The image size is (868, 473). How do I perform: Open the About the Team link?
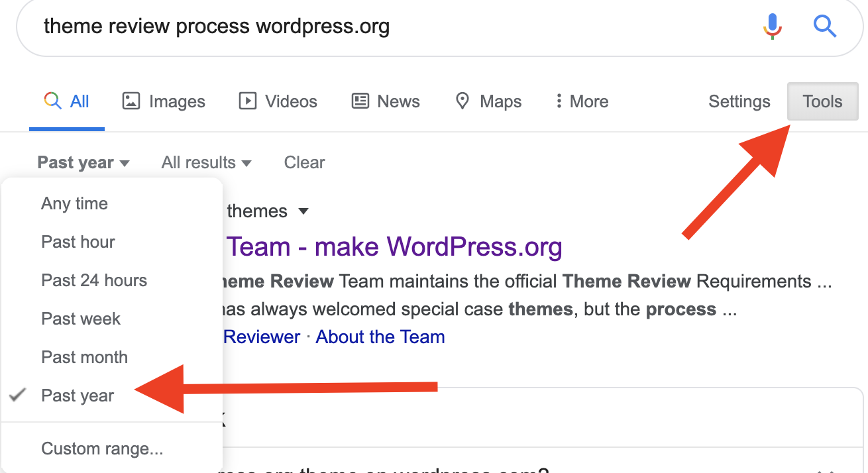380,337
